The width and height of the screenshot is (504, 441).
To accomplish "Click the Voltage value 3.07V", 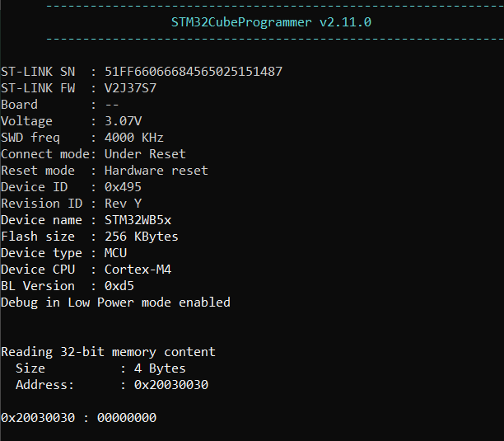I will pyautogui.click(x=123, y=121).
